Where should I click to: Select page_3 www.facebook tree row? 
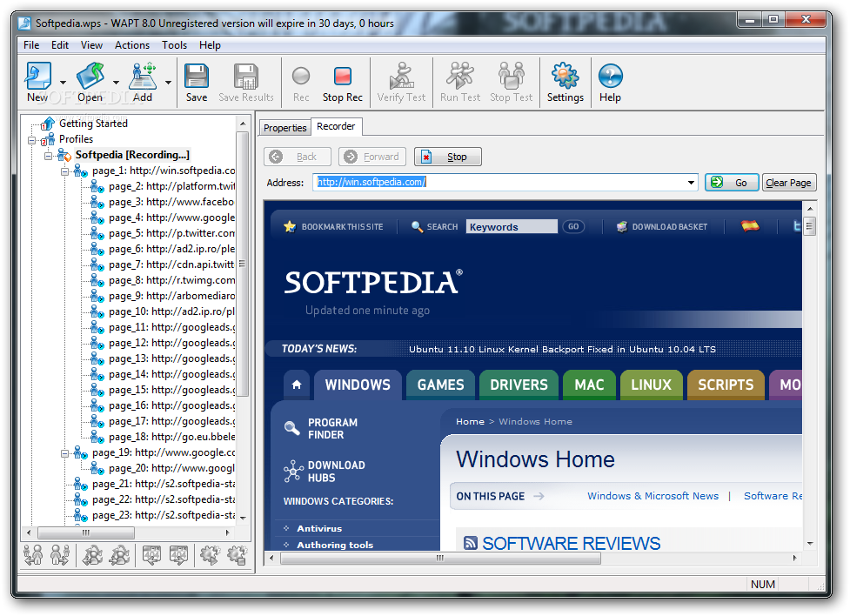tap(171, 202)
